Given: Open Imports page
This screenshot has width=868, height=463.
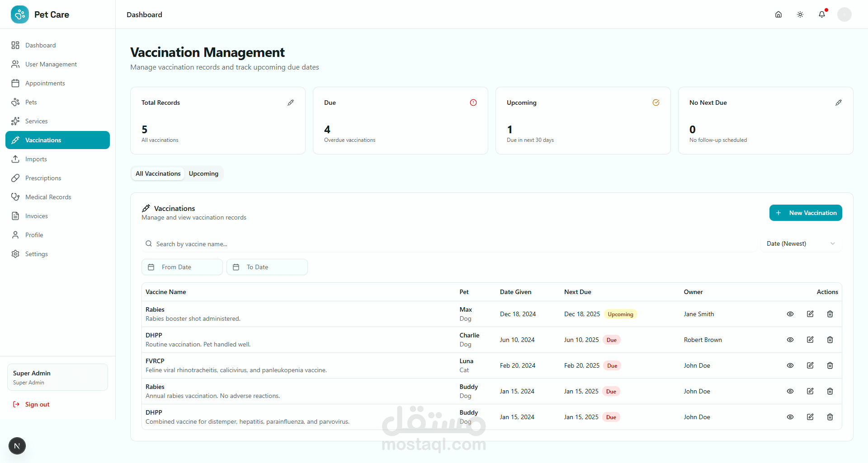Looking at the screenshot, I should (57, 159).
